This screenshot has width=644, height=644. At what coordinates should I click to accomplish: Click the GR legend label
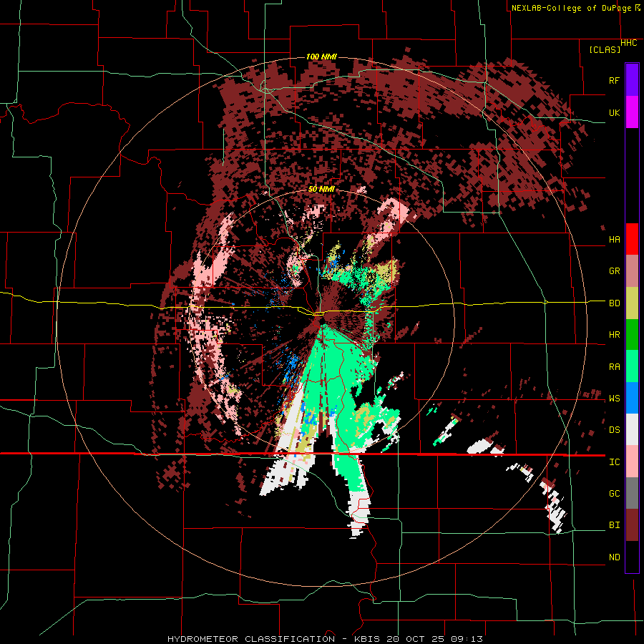click(615, 271)
